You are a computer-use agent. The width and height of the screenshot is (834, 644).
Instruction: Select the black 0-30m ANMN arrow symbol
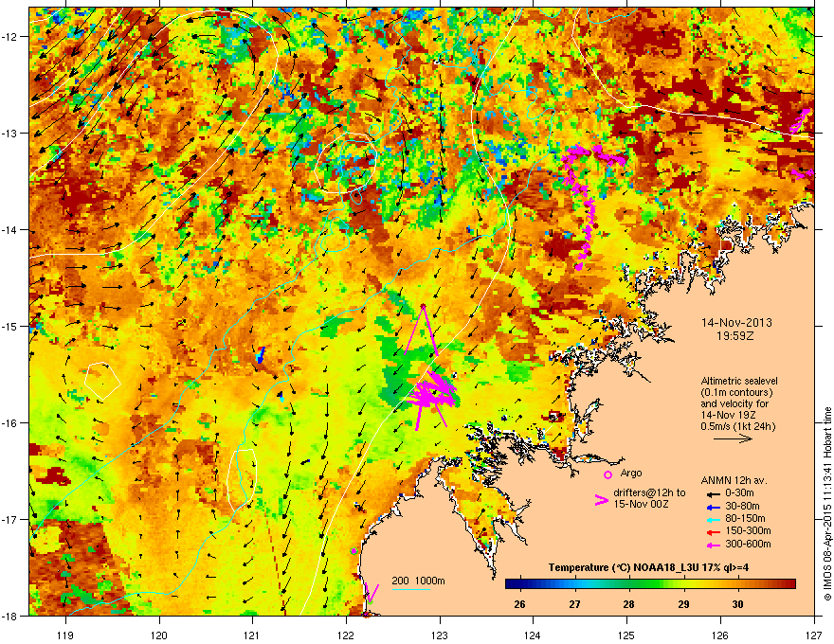pyautogui.click(x=712, y=493)
